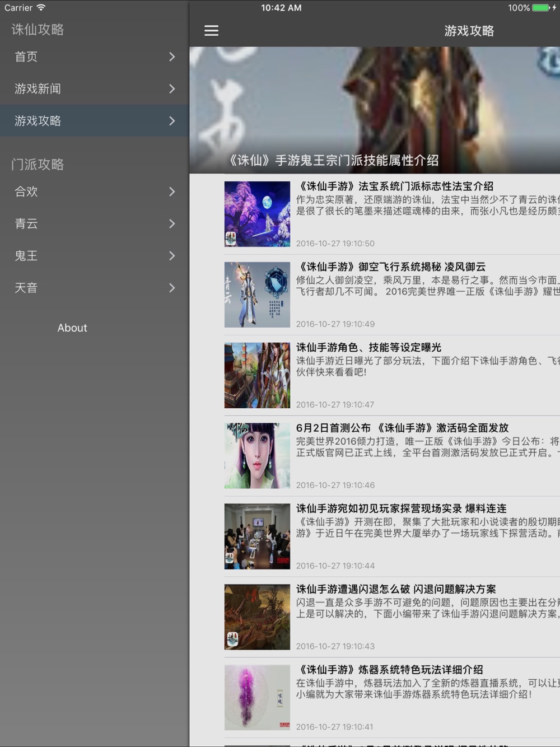Read article 炼器系统特色玩法详细介绍

[390, 670]
